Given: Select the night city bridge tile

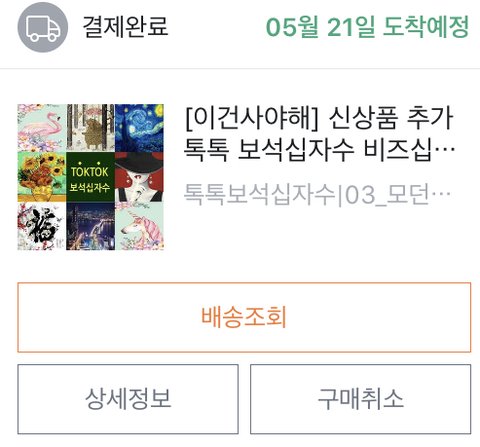Looking at the screenshot, I should (x=90, y=226).
